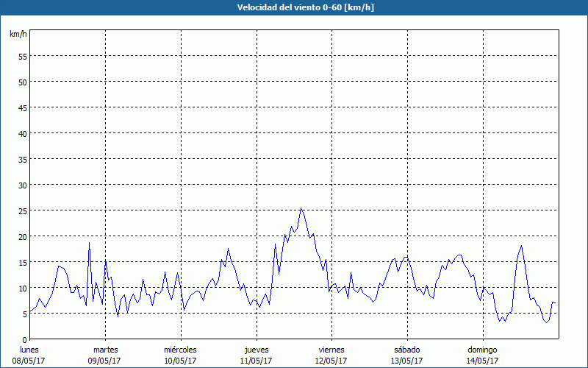Select the "jueves" day label

pyautogui.click(x=256, y=350)
